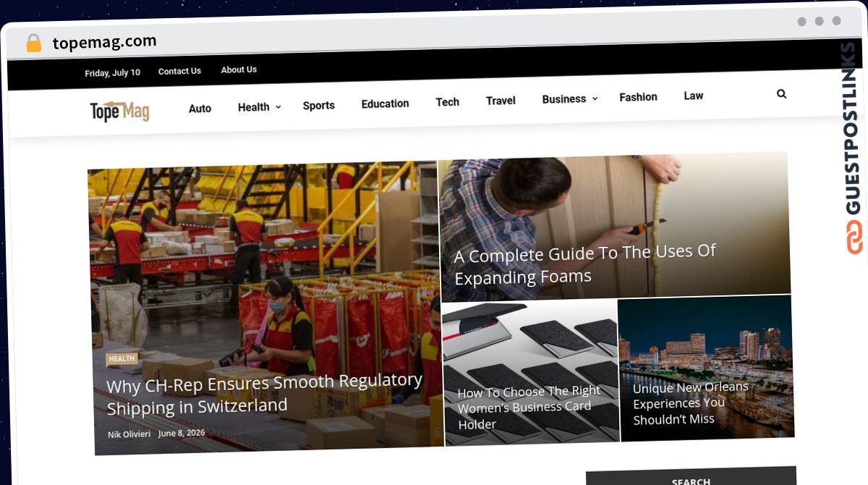Click the HEALTH category tag

pos(122,358)
